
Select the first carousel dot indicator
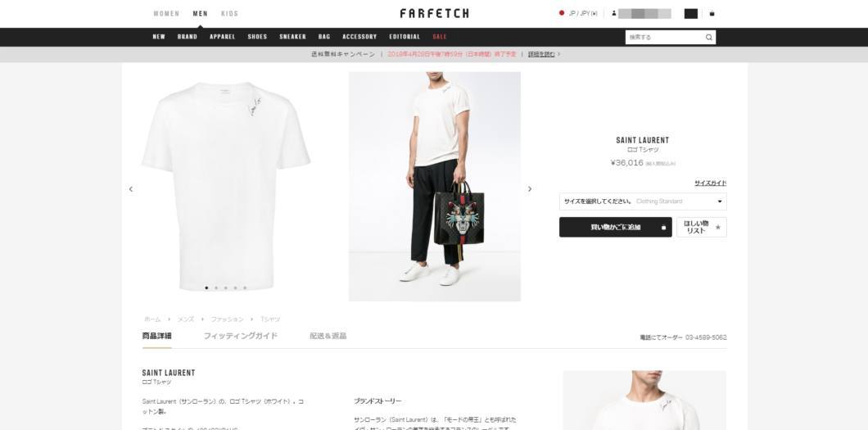tap(206, 287)
